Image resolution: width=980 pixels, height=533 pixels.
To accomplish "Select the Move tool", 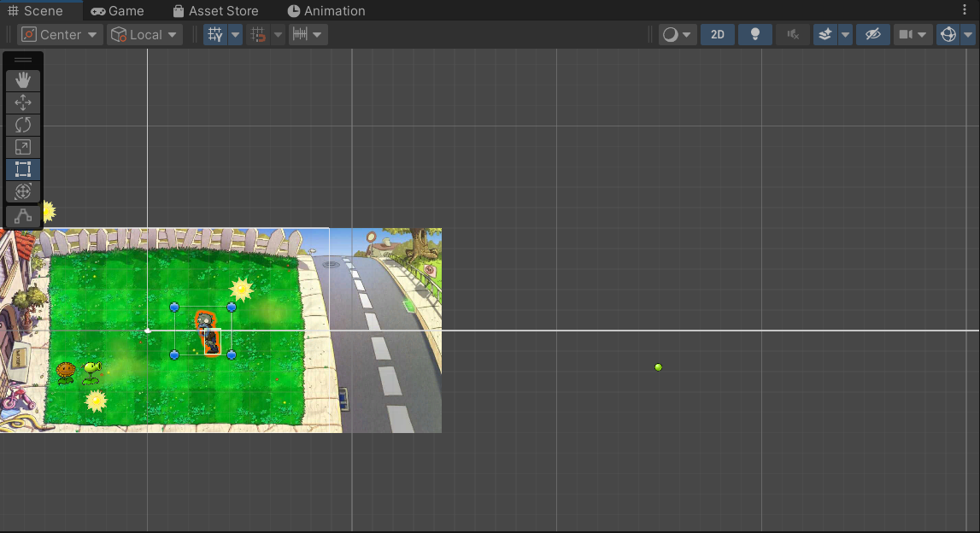I will click(23, 102).
